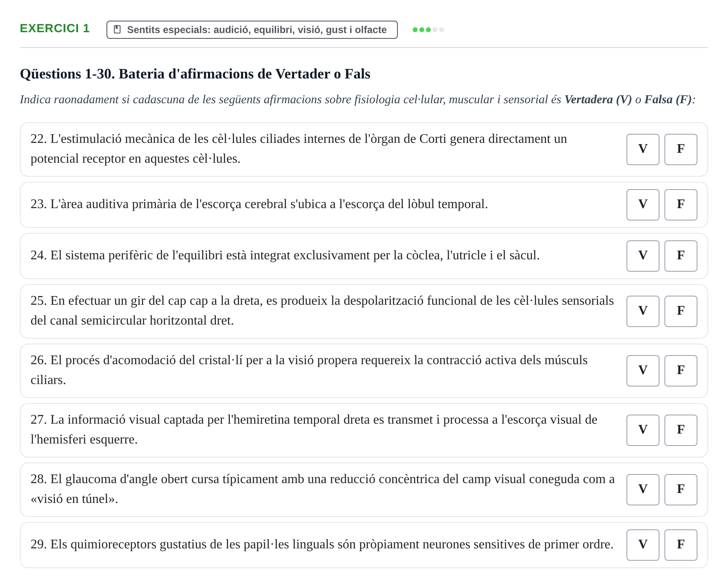Viewport: 728px width, 588px height.
Task: Open the Sentits especials topic tag
Action: 252,30
